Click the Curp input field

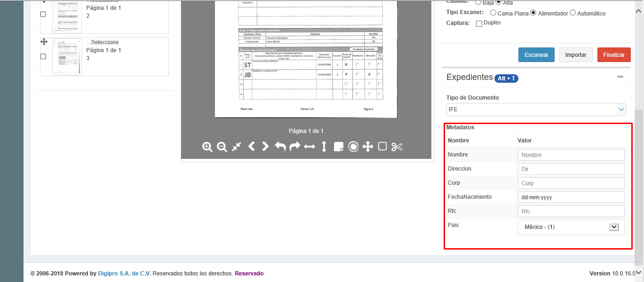click(571, 183)
